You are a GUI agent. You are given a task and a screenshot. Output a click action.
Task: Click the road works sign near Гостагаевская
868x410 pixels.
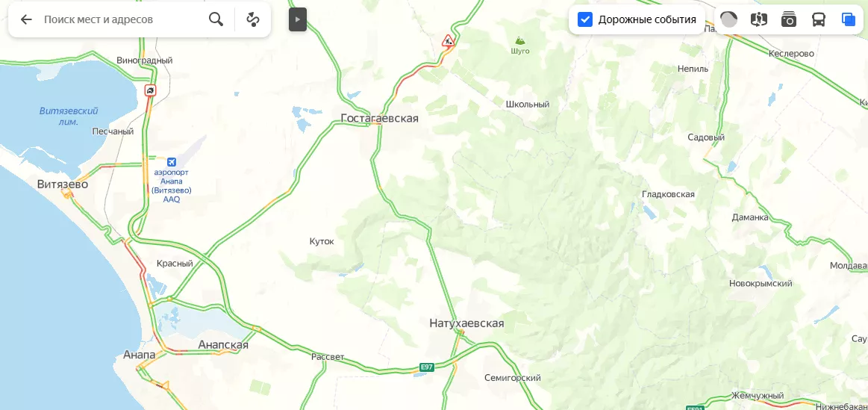(448, 40)
